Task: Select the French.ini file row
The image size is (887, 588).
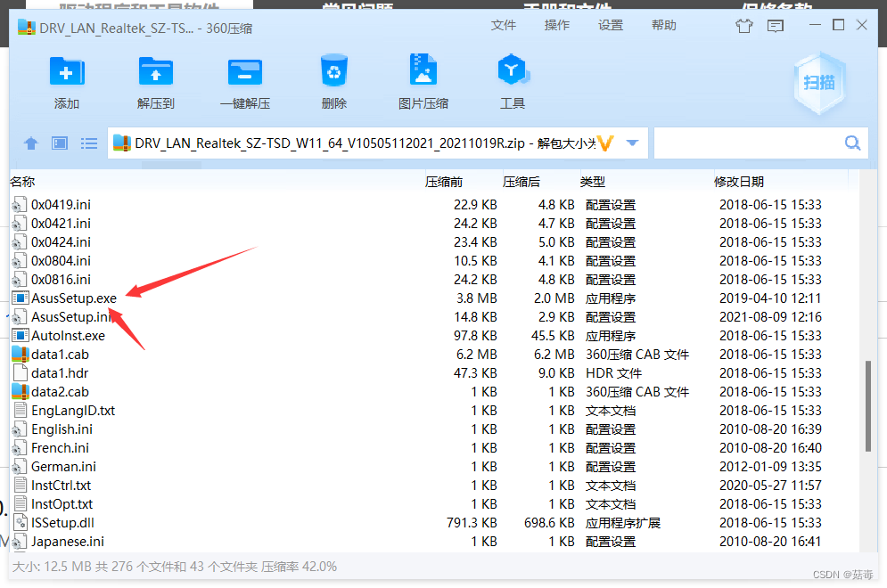Action: [432, 448]
